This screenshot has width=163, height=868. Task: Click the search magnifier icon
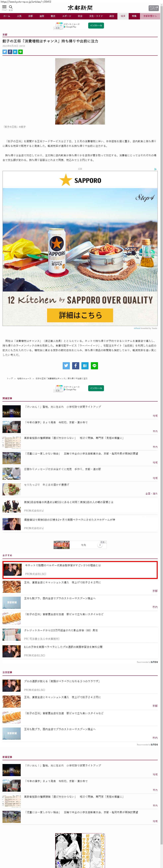[11, 7]
